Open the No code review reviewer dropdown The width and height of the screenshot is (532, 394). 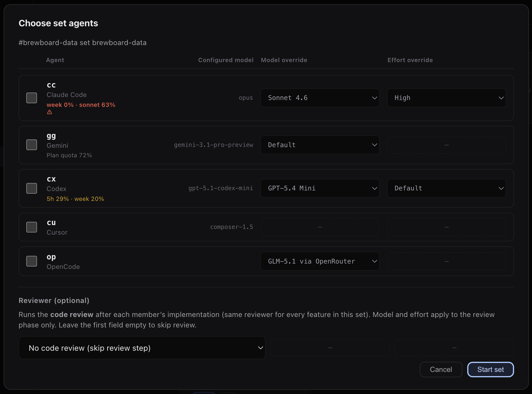coord(142,348)
